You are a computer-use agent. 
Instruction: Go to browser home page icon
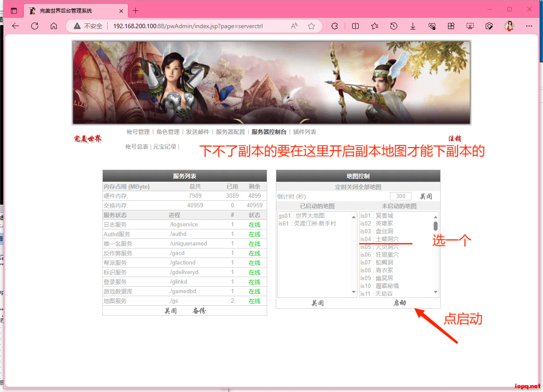click(54, 26)
